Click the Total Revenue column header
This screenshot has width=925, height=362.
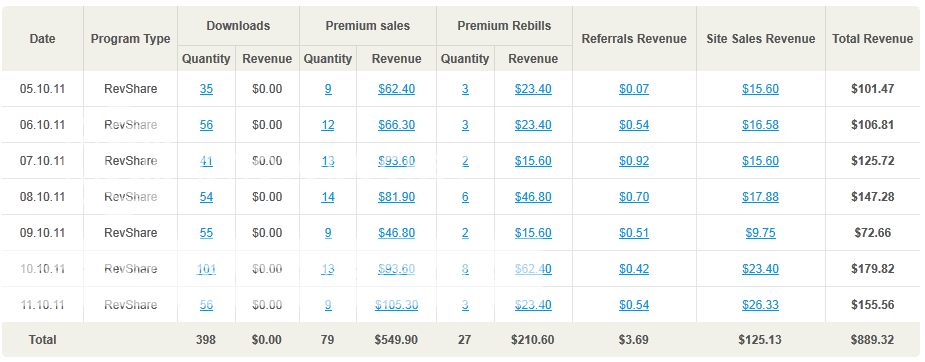(872, 39)
